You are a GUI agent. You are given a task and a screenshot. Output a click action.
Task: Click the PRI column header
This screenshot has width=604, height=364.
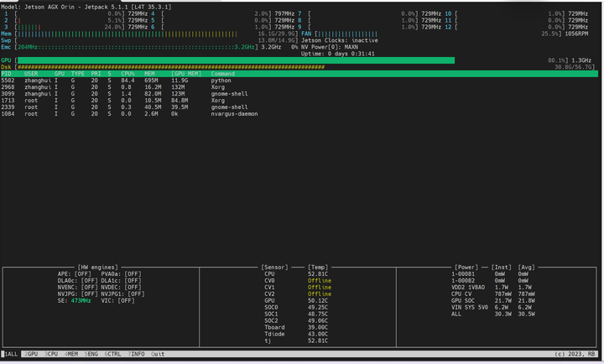tap(96, 74)
